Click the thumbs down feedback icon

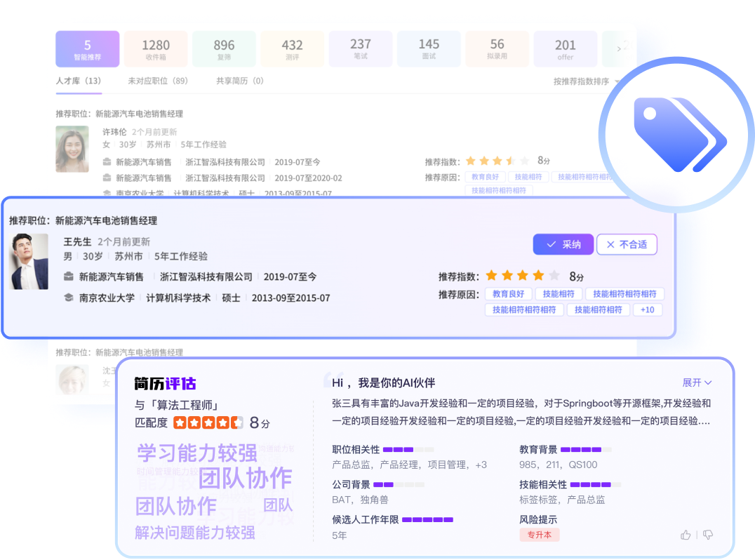[707, 535]
